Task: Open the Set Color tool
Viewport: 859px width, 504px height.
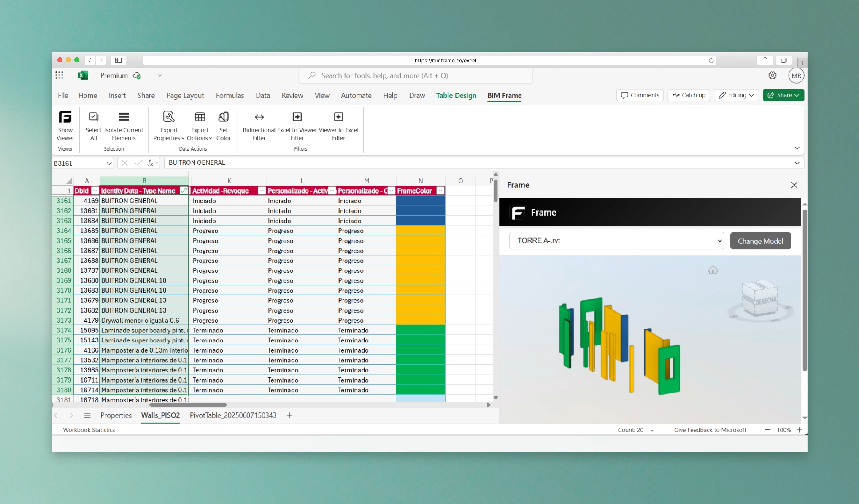Action: click(224, 125)
